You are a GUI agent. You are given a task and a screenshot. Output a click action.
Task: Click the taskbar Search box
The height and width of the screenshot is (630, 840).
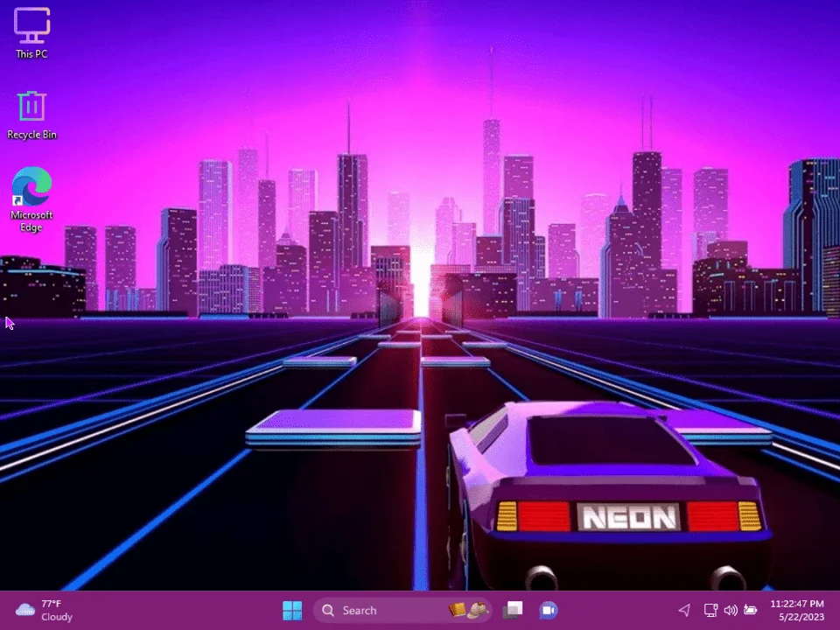(x=402, y=610)
